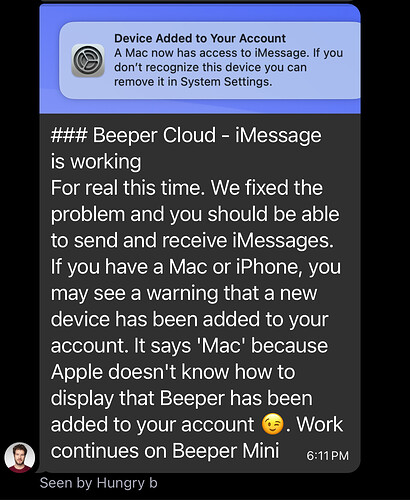410x500 pixels.
Task: Open the attached notification screenshot image
Action: [200, 59]
